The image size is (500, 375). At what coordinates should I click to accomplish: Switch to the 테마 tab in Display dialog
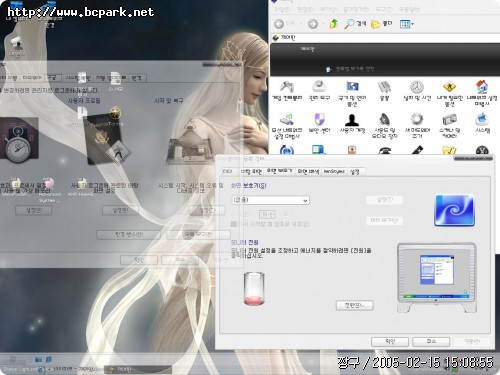228,171
